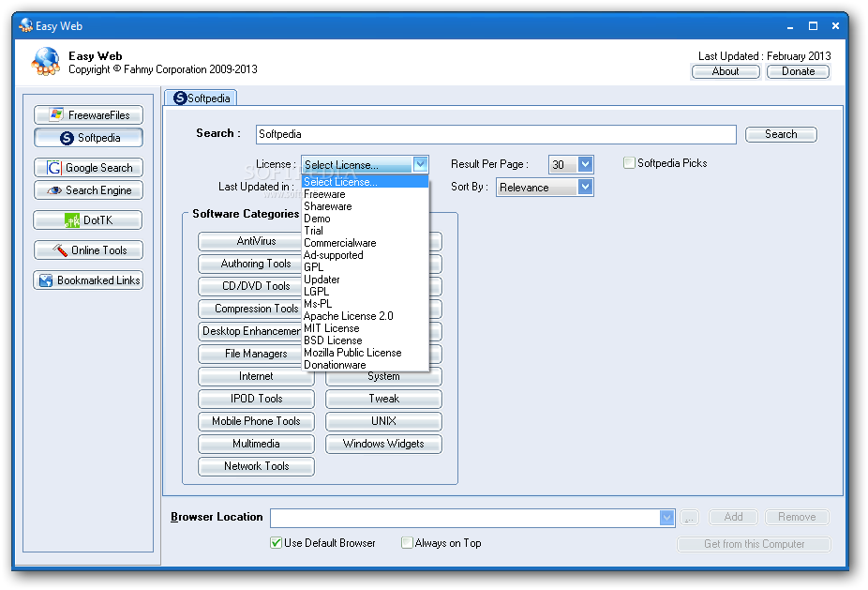The width and height of the screenshot is (868, 590).
Task: Click the CD/DVD Tools category button
Action: point(250,286)
